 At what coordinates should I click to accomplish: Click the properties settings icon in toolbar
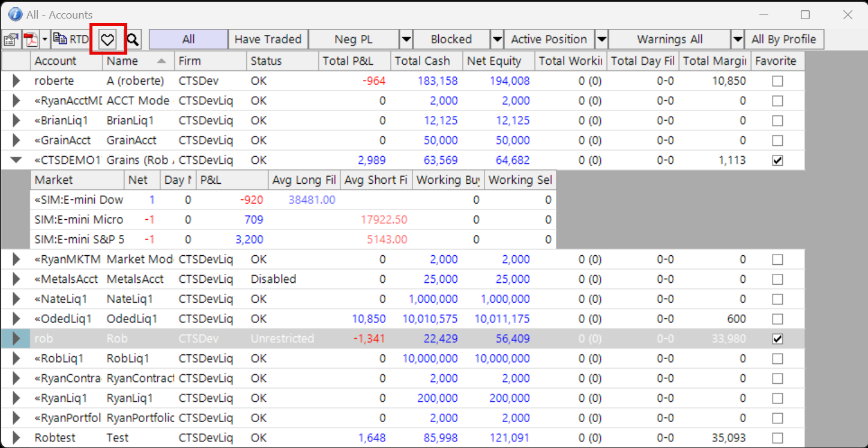tap(11, 40)
